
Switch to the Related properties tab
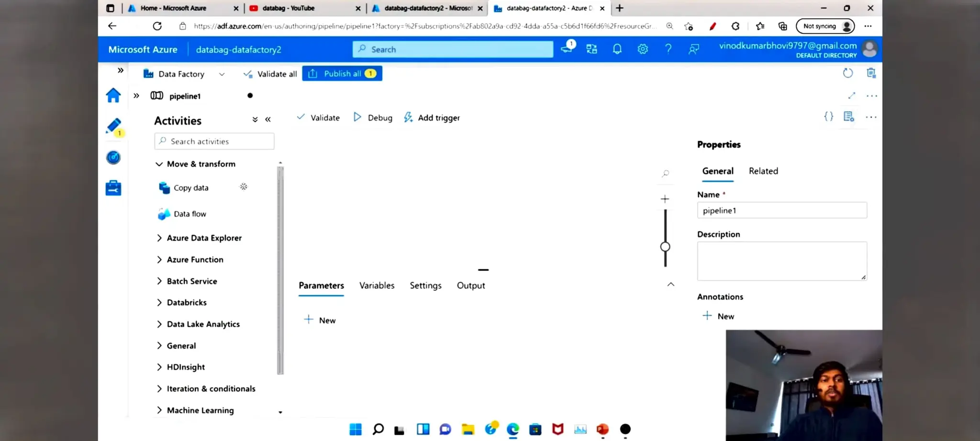coord(763,171)
